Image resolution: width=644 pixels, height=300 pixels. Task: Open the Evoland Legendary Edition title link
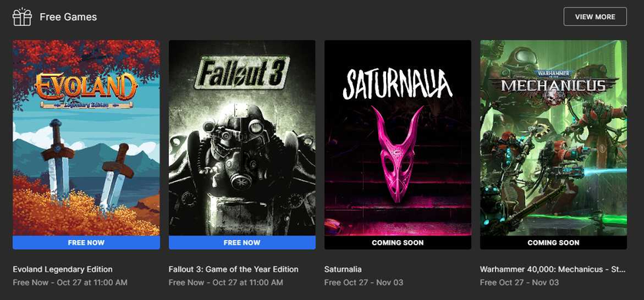(x=62, y=269)
